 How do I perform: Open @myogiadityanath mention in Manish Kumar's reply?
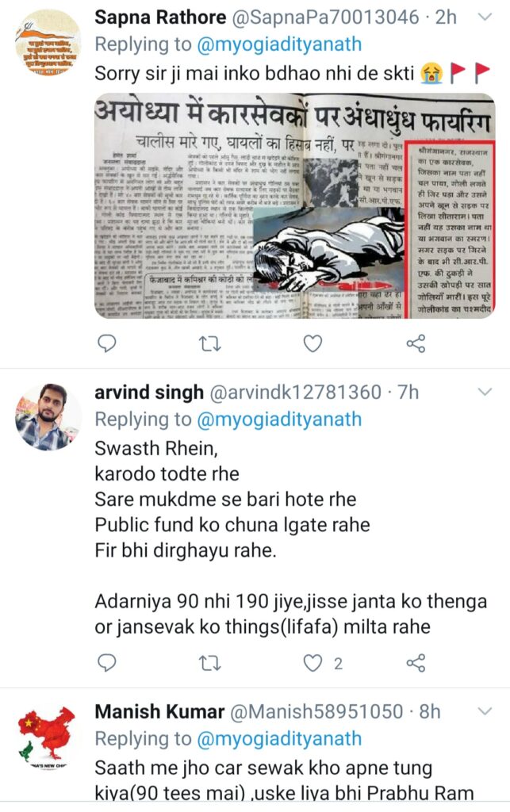pos(279,738)
